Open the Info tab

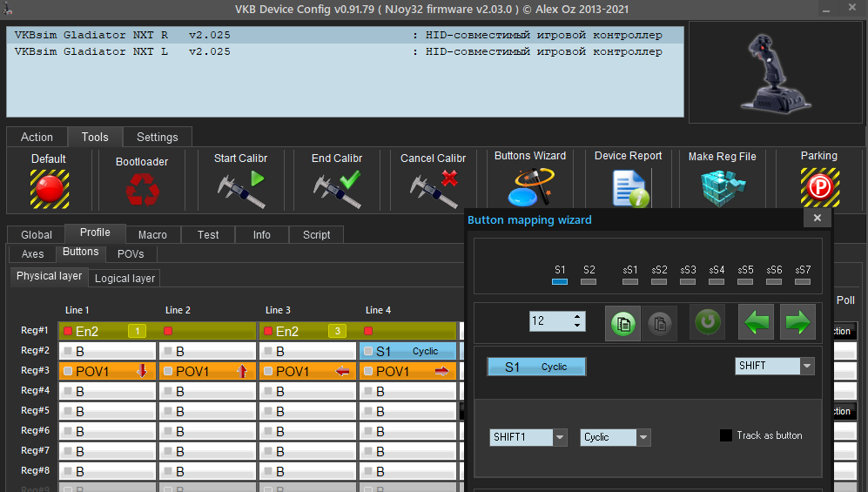coord(262,234)
